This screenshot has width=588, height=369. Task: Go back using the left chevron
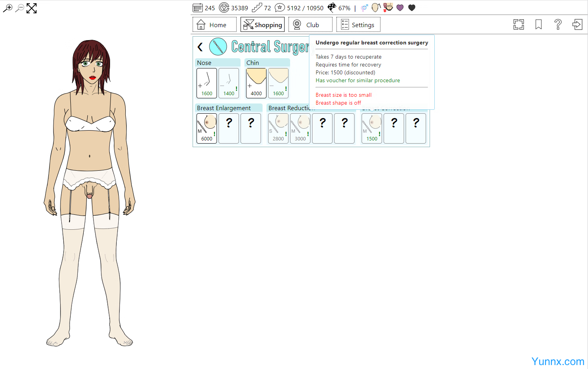[200, 47]
